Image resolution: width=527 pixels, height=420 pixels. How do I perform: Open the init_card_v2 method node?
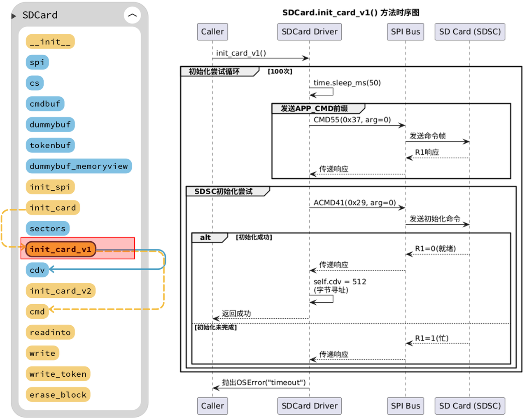(61, 291)
